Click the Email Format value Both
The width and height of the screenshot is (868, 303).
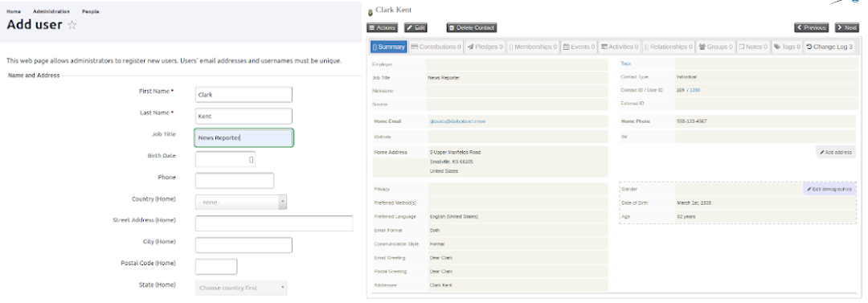point(435,231)
